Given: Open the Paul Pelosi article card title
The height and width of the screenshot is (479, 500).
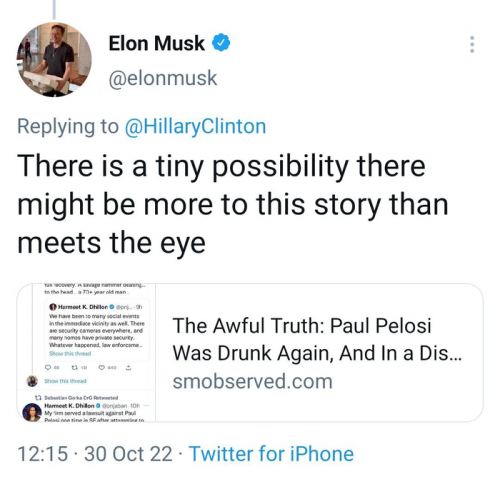Looking at the screenshot, I should click(317, 339).
